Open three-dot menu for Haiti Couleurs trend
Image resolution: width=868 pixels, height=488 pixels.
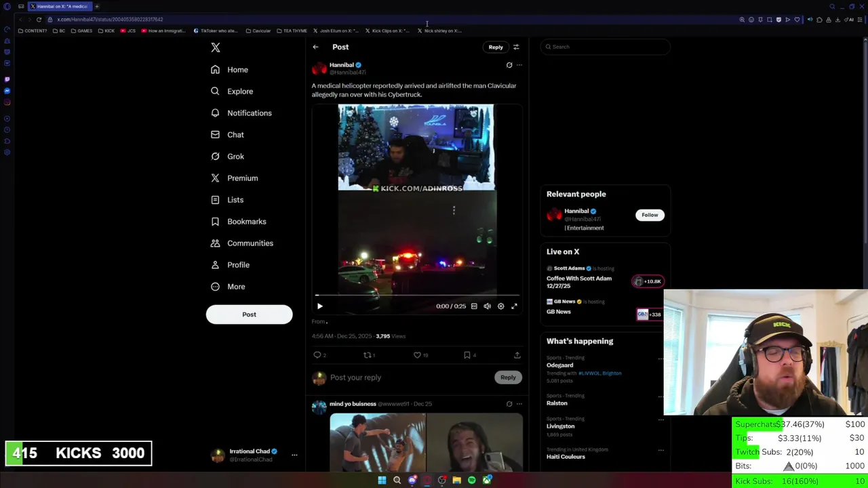660,450
